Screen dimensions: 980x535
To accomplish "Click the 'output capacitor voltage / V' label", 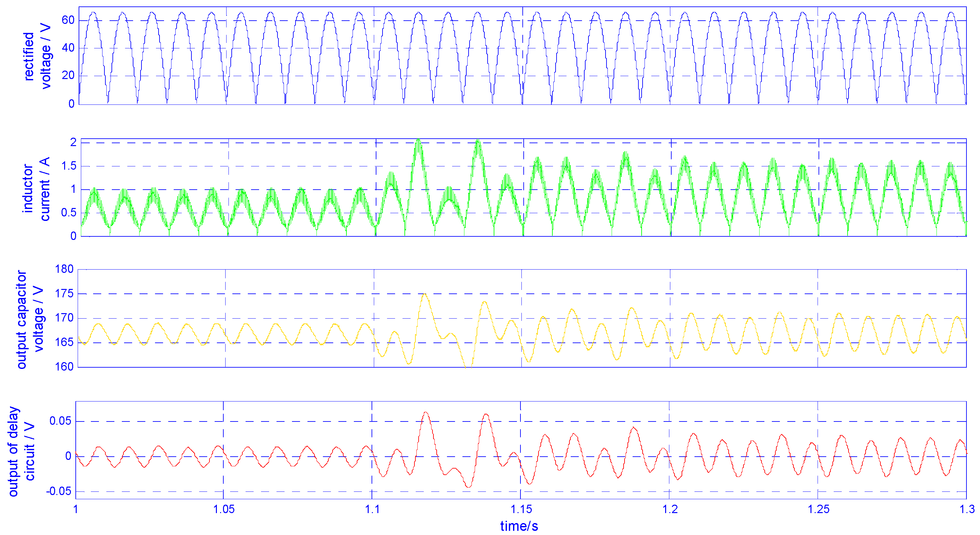I will click(x=30, y=319).
